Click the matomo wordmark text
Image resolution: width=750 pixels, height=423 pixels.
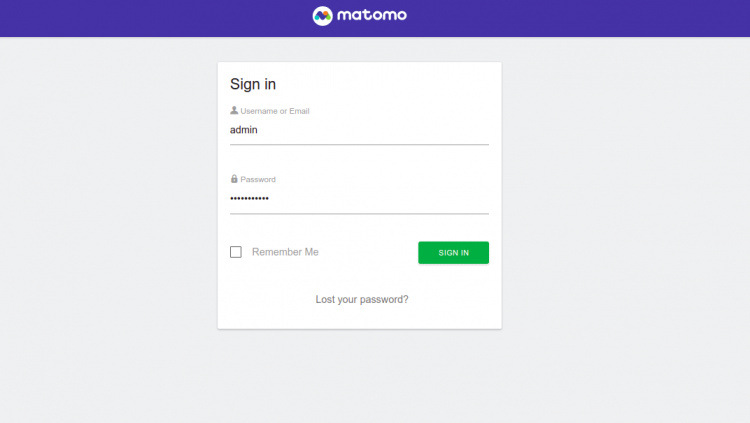tap(373, 16)
